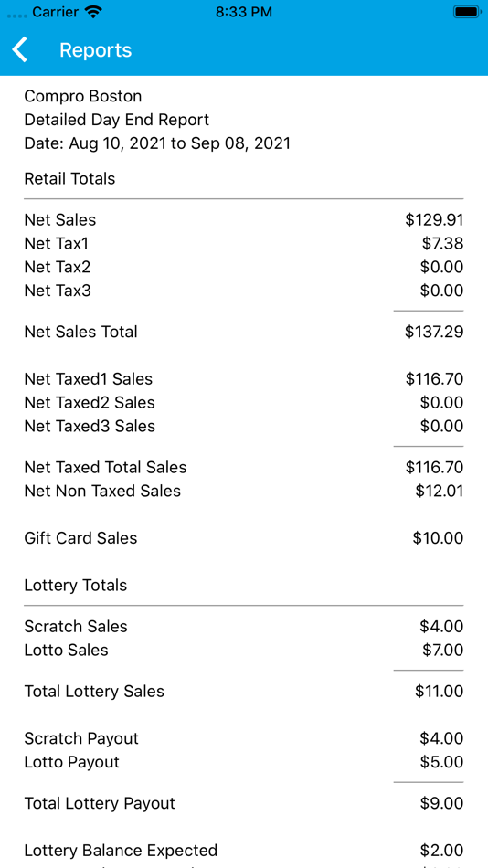Tap the Reports header title

[x=95, y=50]
